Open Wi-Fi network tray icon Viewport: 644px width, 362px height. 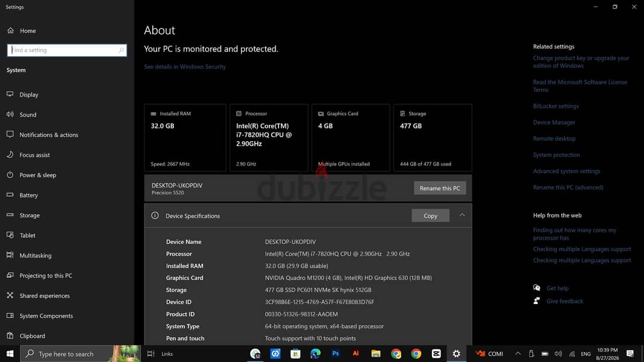coord(572,354)
